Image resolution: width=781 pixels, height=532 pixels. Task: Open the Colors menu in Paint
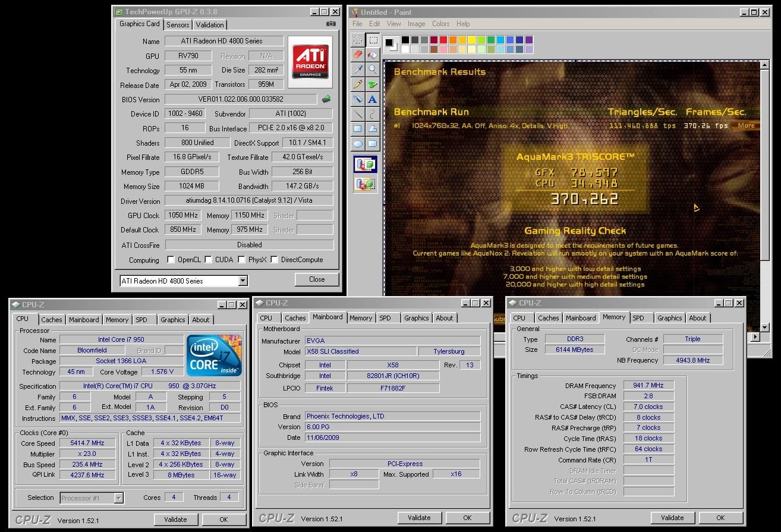pos(441,24)
